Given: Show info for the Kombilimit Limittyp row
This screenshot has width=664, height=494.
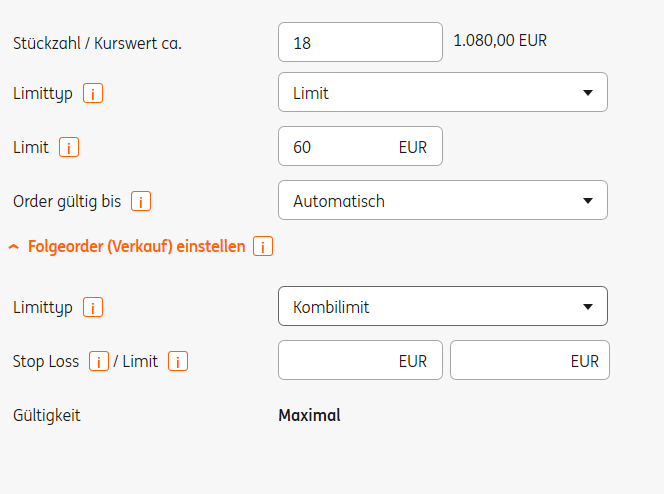Looking at the screenshot, I should tap(93, 308).
